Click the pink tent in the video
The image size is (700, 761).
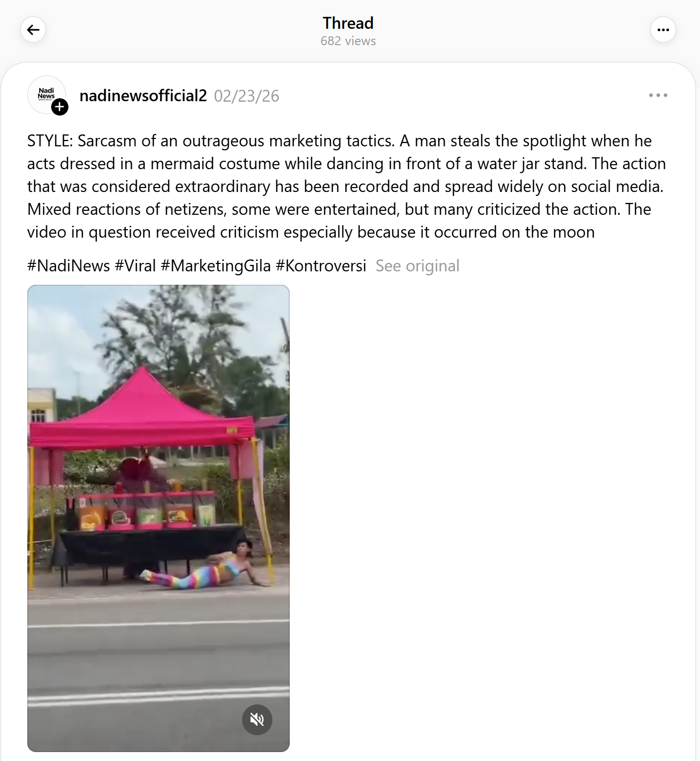tap(143, 412)
